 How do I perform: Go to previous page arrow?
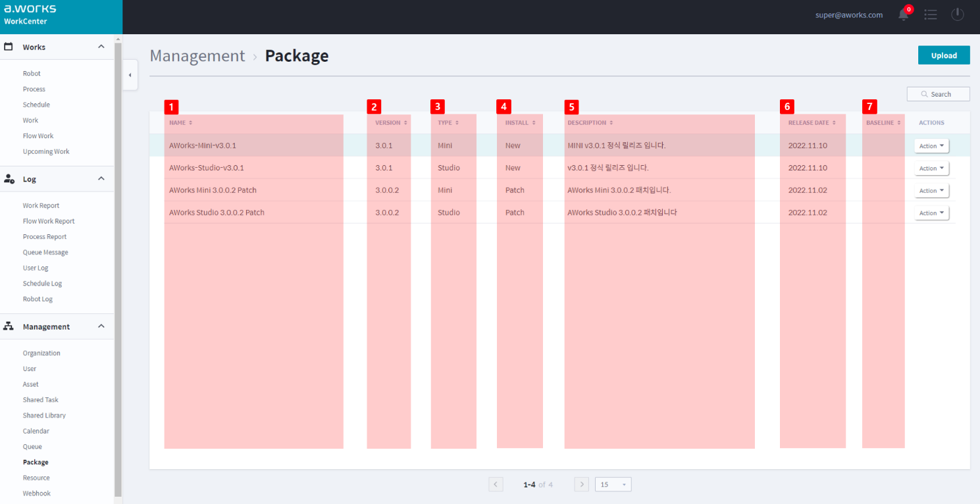[496, 484]
